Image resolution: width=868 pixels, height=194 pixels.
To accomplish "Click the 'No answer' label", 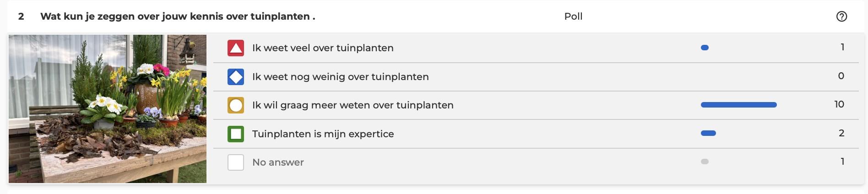I will pyautogui.click(x=278, y=162).
